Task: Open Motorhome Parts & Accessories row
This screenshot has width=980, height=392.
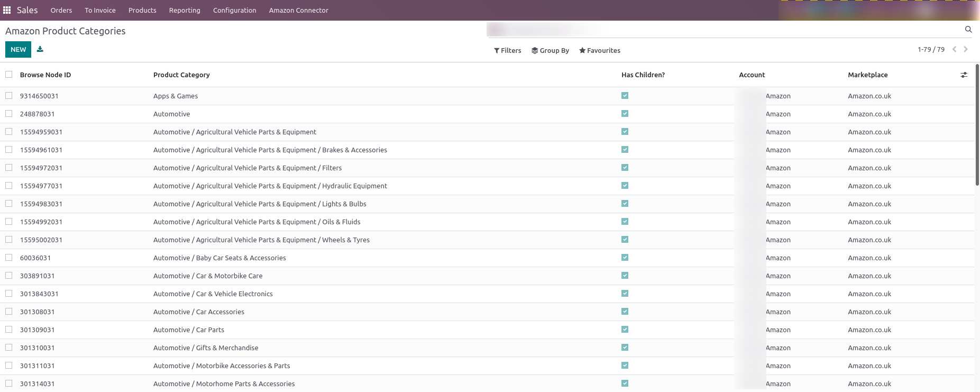Action: 224,384
